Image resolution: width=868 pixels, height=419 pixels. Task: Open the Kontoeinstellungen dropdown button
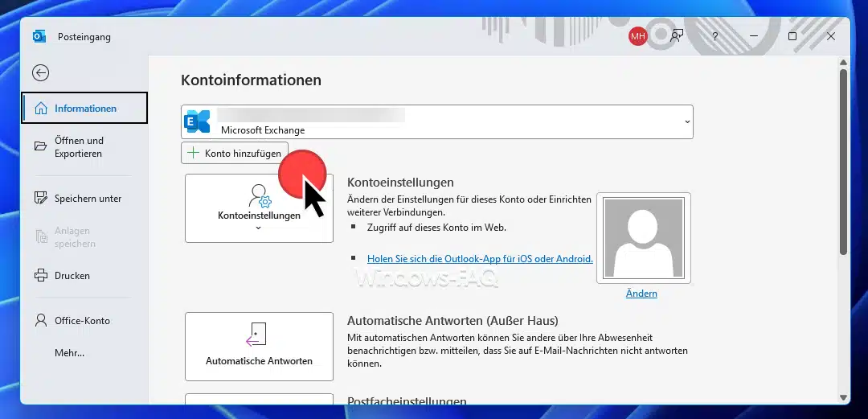259,207
